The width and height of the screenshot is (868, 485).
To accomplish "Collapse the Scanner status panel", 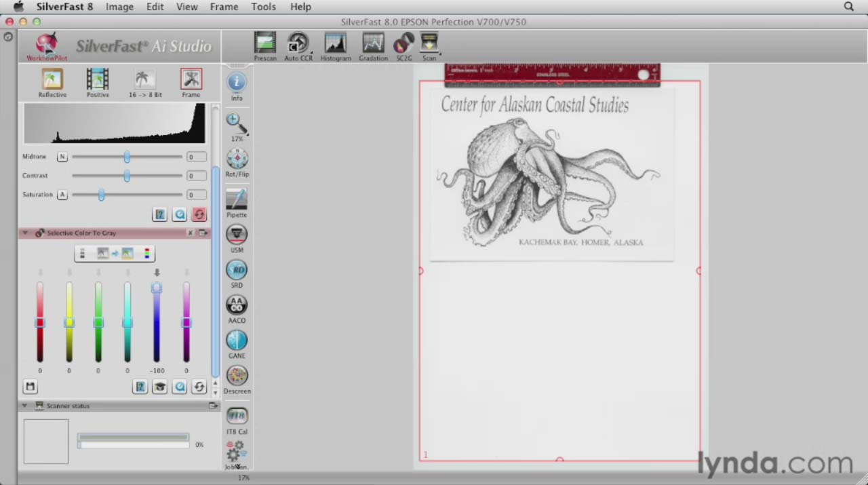I will pos(25,406).
